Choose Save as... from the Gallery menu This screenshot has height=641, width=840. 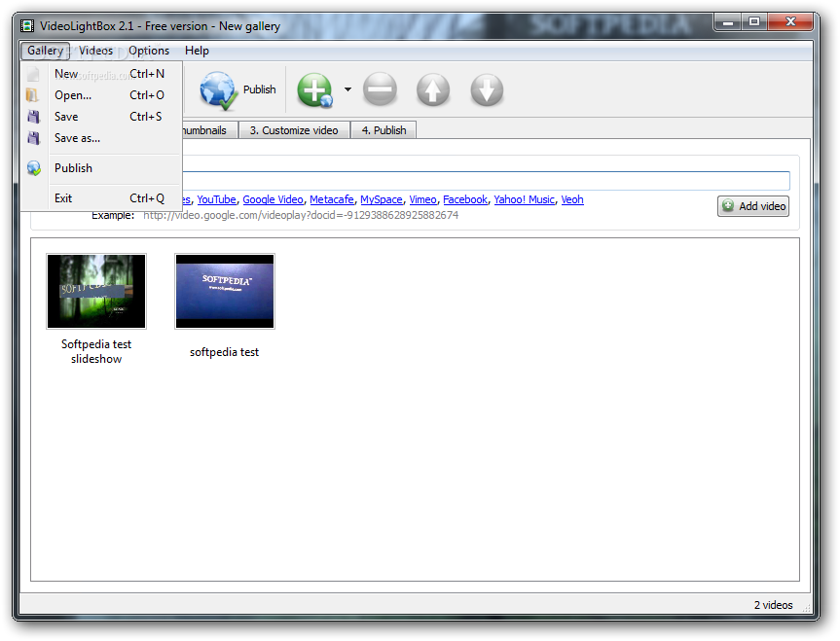(x=102, y=138)
